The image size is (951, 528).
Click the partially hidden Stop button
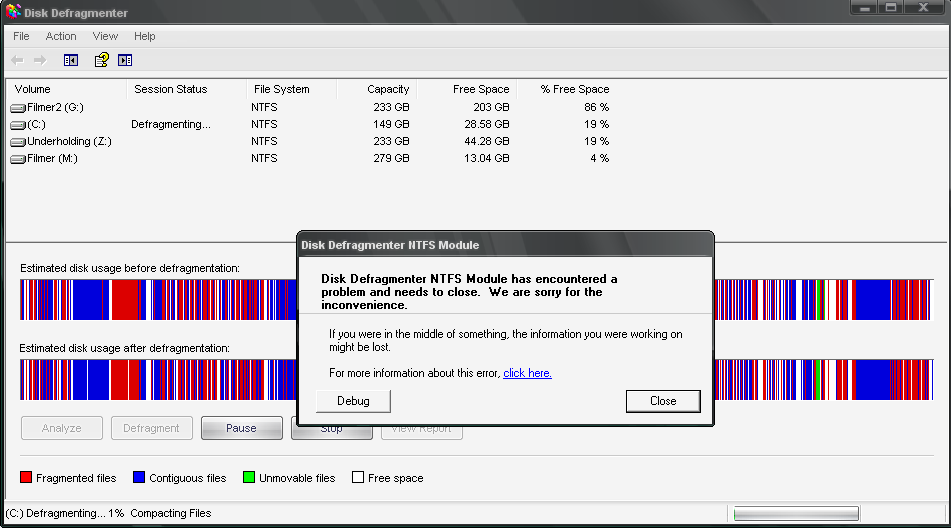click(x=332, y=432)
